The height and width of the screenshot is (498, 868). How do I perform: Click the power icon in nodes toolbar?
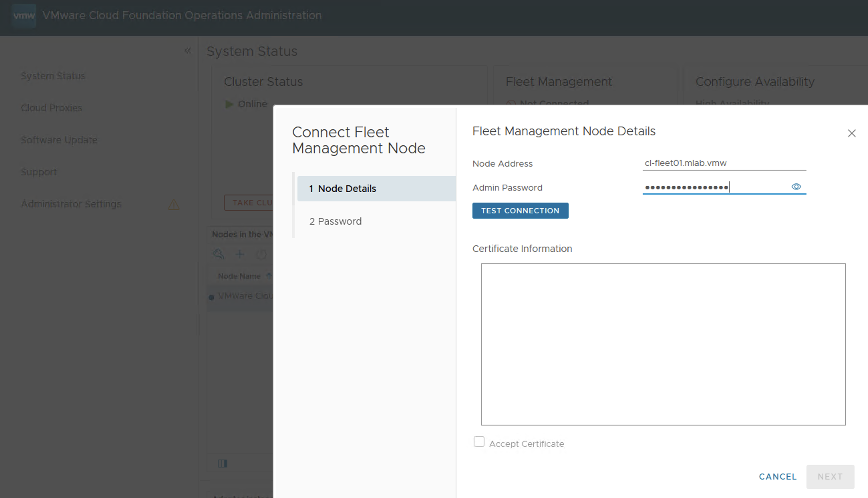click(262, 254)
